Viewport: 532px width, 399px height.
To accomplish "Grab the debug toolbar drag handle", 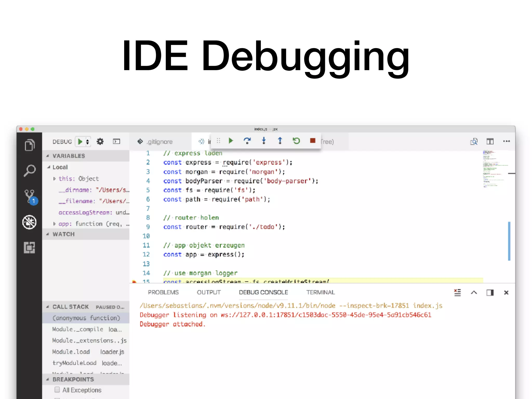I will tap(218, 141).
